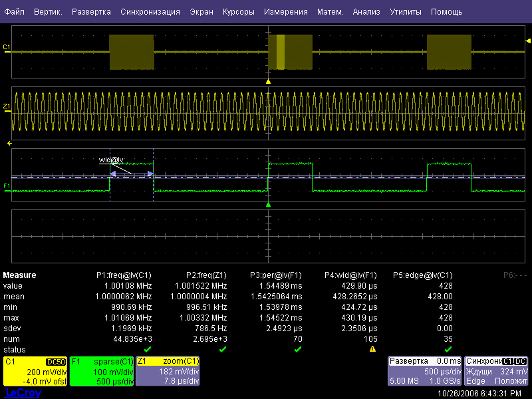Open the Синхрониз. trigger descriptor box
Image resolution: width=532 pixels, height=399 pixels.
click(x=497, y=371)
